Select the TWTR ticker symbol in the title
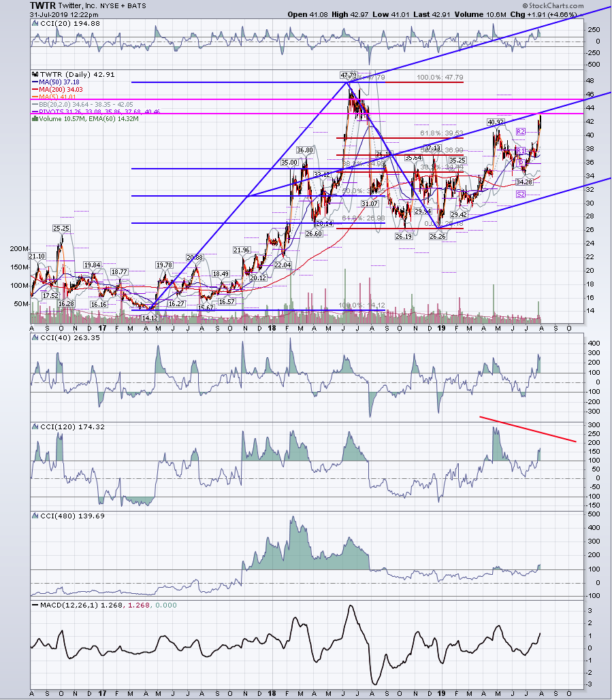Viewport: 612px width, 700px height. [43, 6]
